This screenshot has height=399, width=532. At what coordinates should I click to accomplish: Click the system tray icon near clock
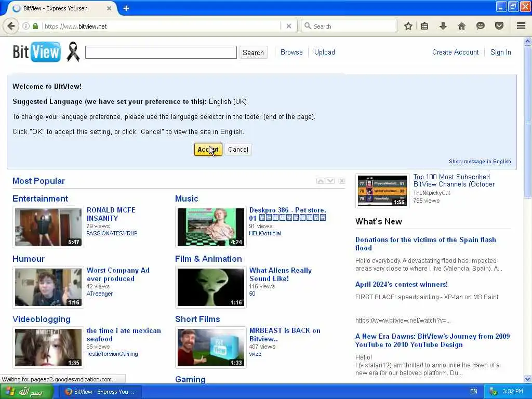tap(494, 392)
